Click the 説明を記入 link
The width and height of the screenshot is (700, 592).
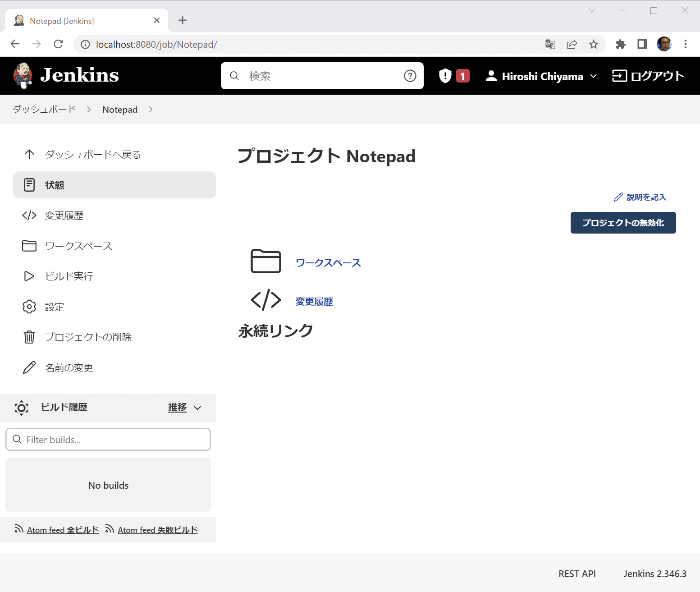pyautogui.click(x=646, y=197)
